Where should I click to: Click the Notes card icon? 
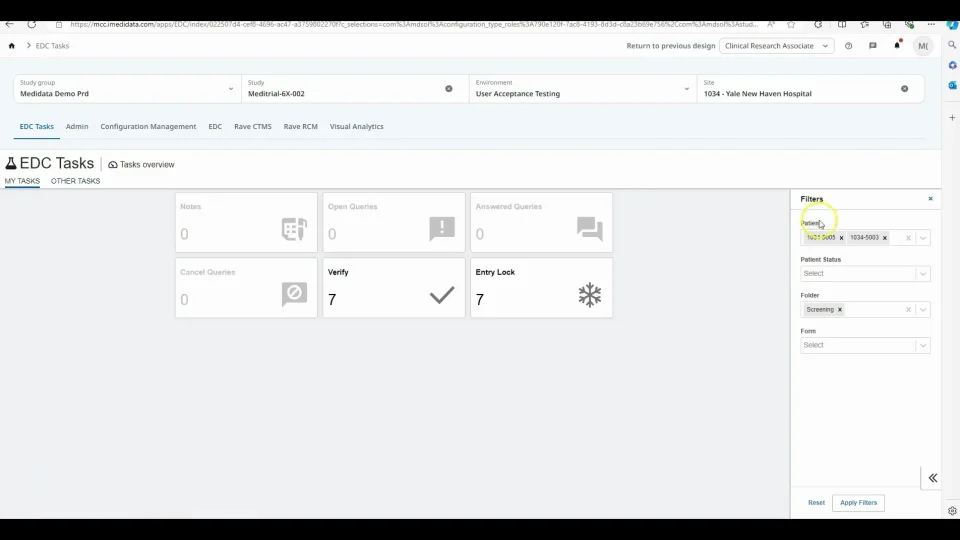coord(294,229)
